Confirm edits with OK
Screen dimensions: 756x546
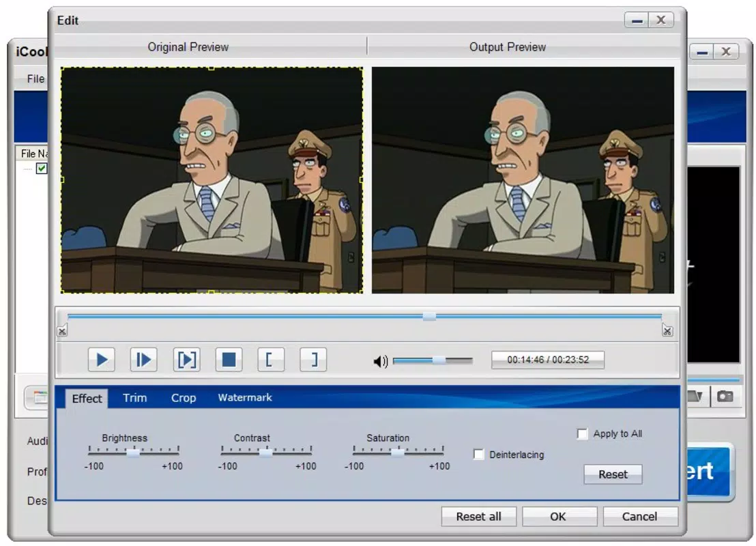tap(558, 517)
